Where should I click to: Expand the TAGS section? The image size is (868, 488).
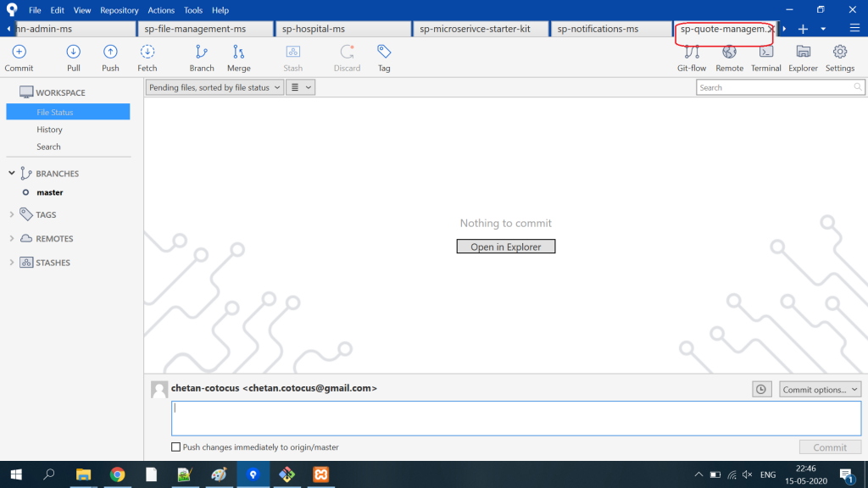point(12,214)
